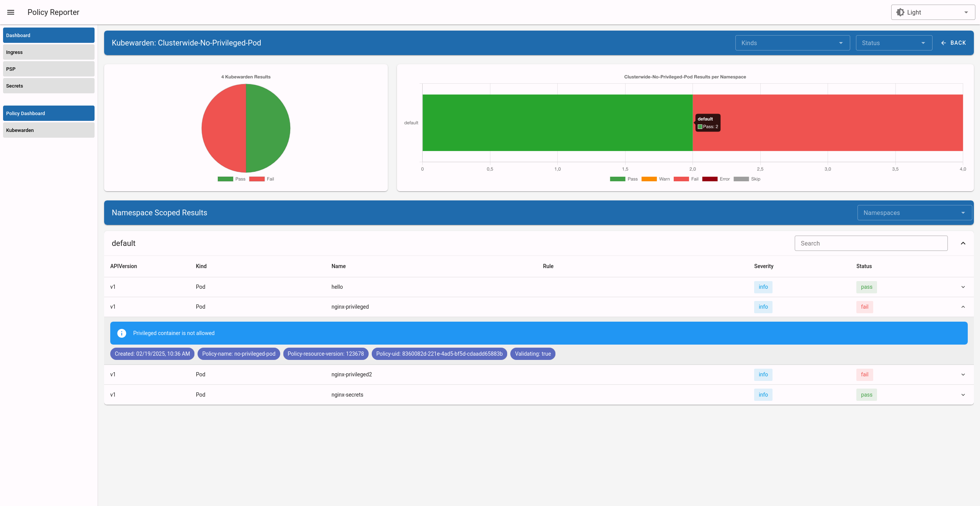Open the Light theme selector
Image resolution: width=980 pixels, height=506 pixels.
coord(933,12)
